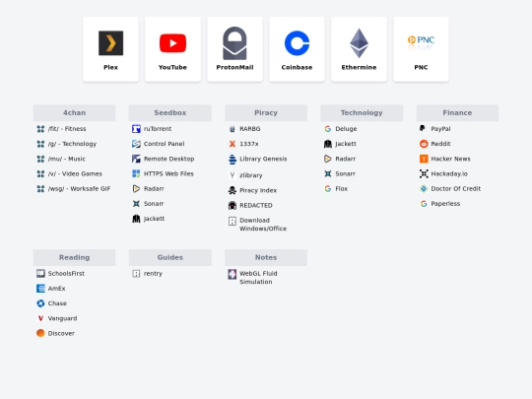Click the AmEx card icon
This screenshot has height=399, width=532.
pos(40,289)
